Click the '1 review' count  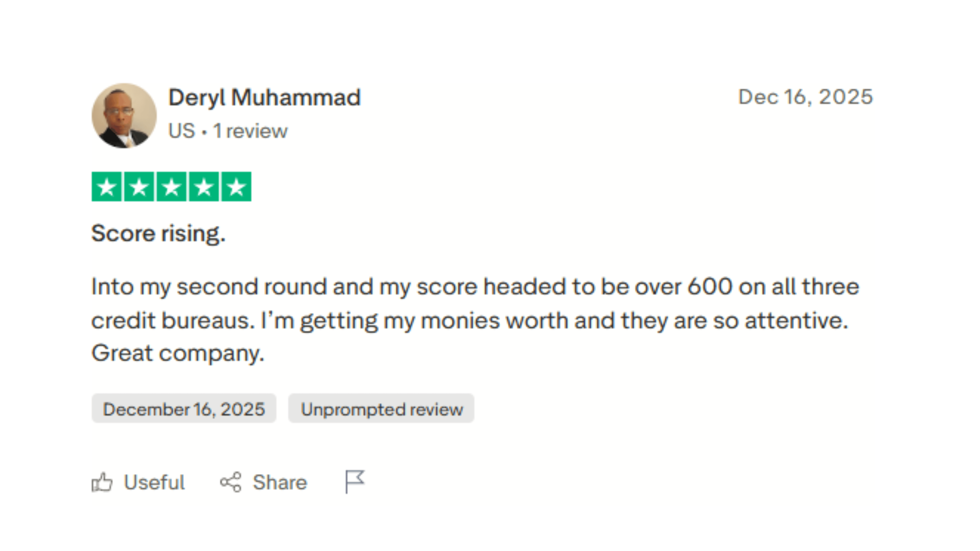point(250,131)
